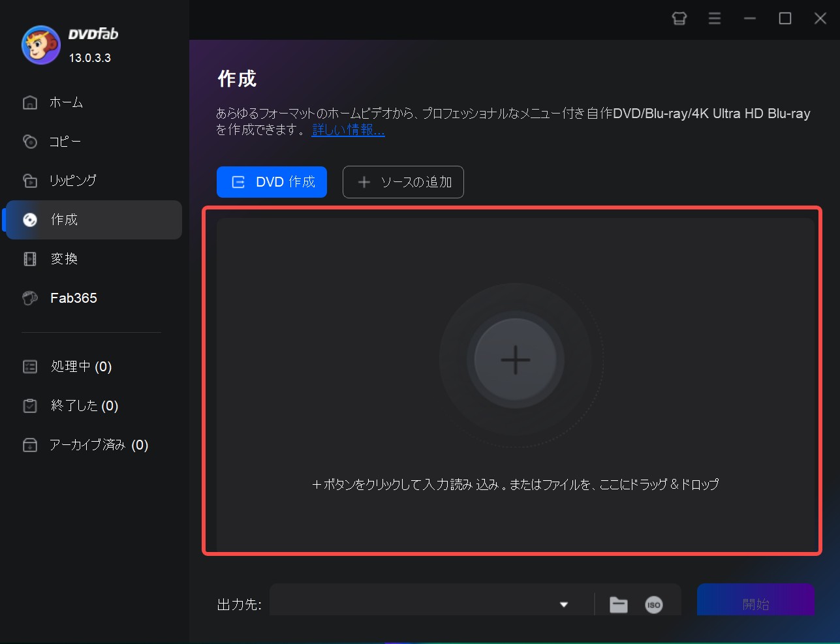Image resolution: width=840 pixels, height=644 pixels.
Task: Select the DVD 作成 mode button
Action: (x=272, y=182)
